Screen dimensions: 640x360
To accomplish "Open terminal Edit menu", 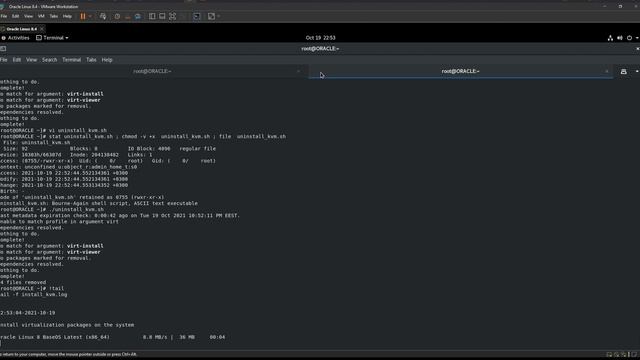I will (17, 60).
